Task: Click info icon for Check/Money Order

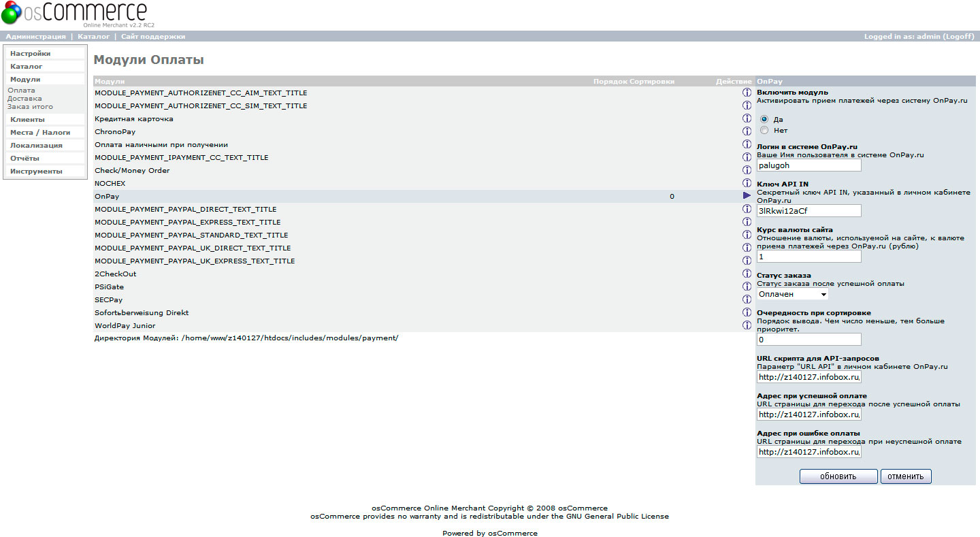Action: pos(747,170)
